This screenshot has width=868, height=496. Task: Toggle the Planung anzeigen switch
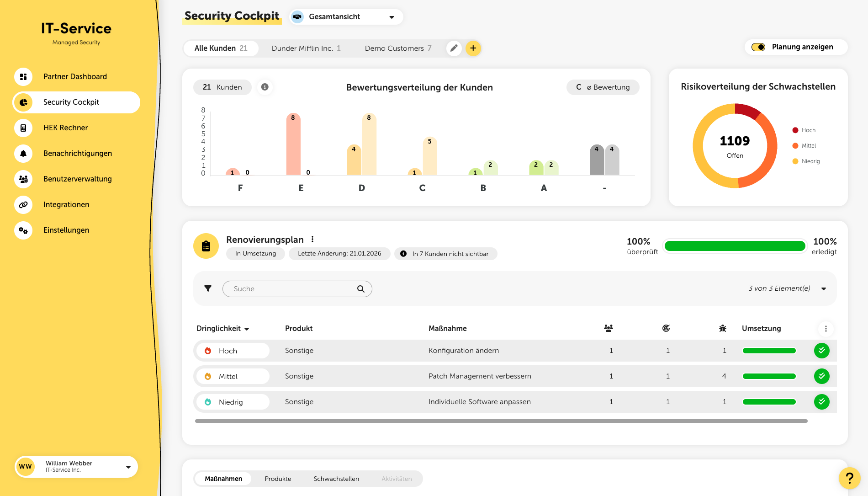758,47
